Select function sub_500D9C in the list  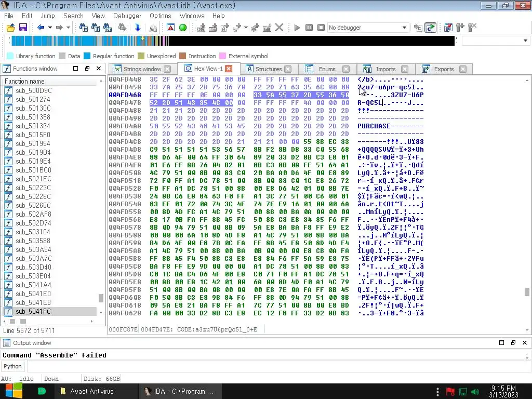[34, 90]
